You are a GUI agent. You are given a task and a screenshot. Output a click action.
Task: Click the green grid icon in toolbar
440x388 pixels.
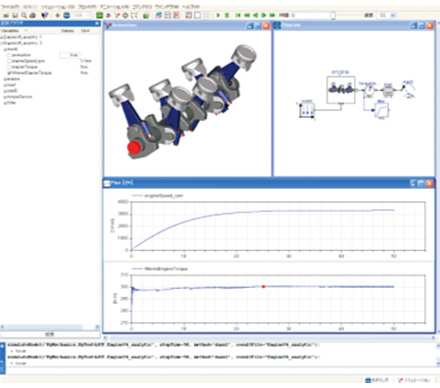(x=99, y=15)
